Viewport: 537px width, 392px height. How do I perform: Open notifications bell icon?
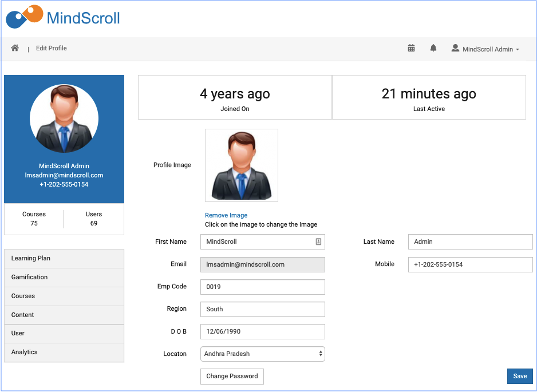433,48
